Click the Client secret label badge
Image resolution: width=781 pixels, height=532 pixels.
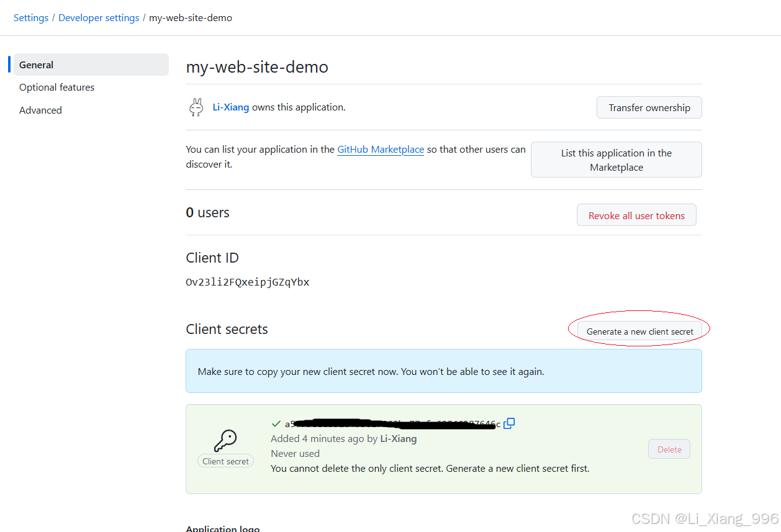pyautogui.click(x=225, y=461)
